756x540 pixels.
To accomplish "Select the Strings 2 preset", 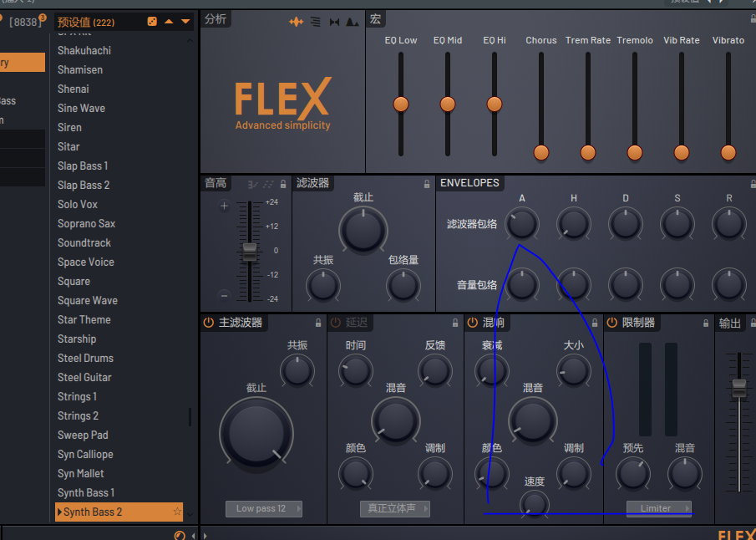I will (78, 416).
